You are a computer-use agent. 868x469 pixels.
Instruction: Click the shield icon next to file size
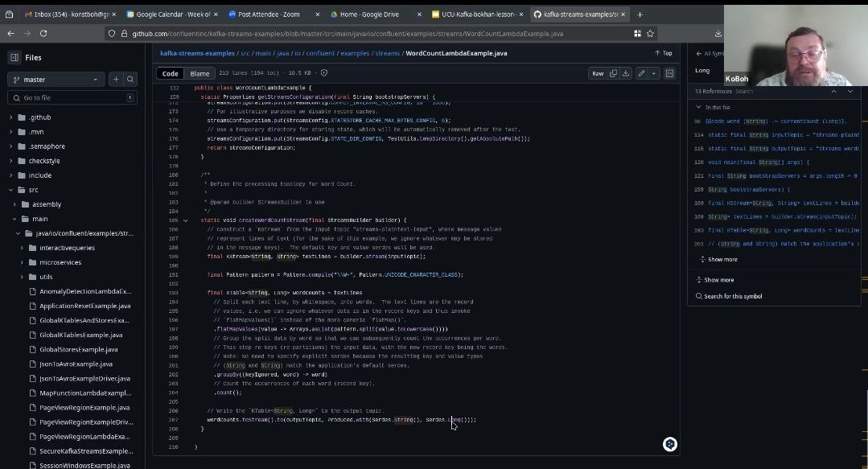pyautogui.click(x=324, y=73)
